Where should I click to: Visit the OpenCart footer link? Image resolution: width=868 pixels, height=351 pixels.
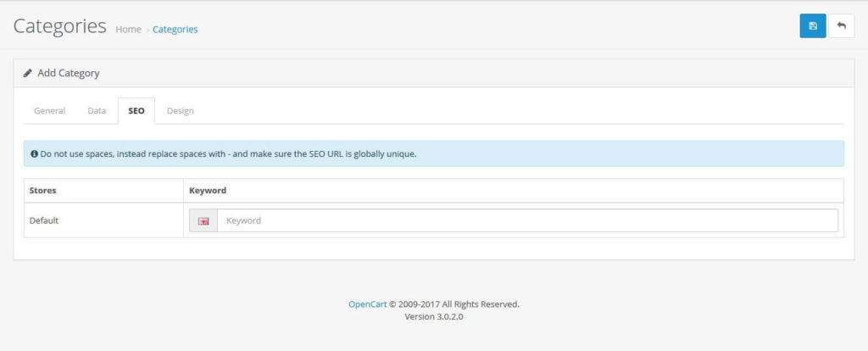[367, 304]
